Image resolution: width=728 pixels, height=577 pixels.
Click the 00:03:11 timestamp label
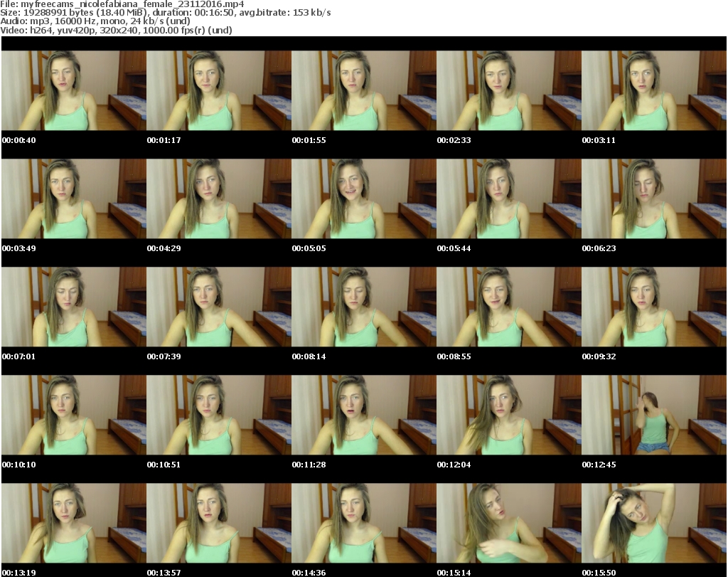599,140
